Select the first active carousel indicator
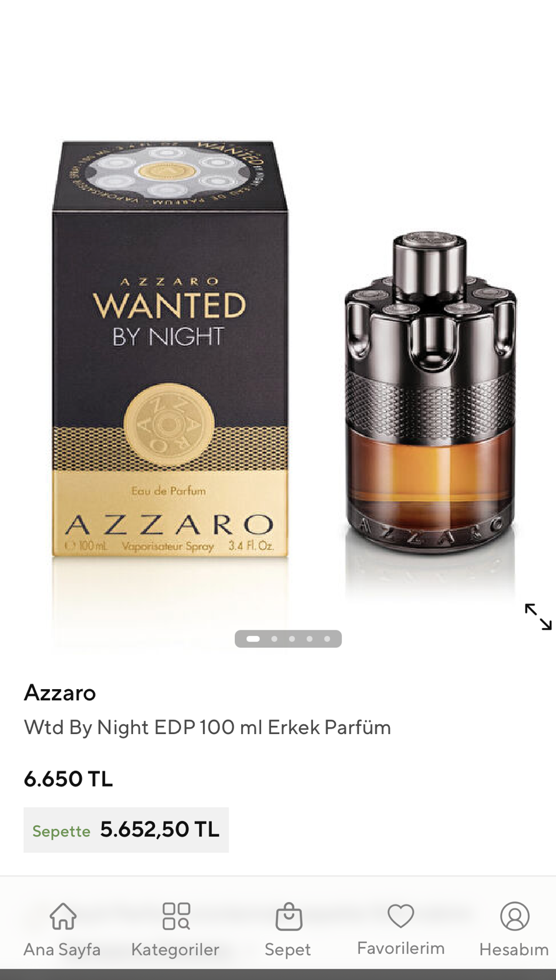The image size is (556, 980). pyautogui.click(x=253, y=639)
